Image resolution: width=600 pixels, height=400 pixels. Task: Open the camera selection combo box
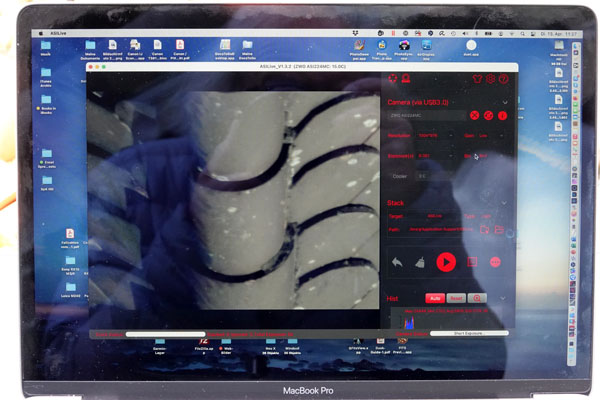427,115
